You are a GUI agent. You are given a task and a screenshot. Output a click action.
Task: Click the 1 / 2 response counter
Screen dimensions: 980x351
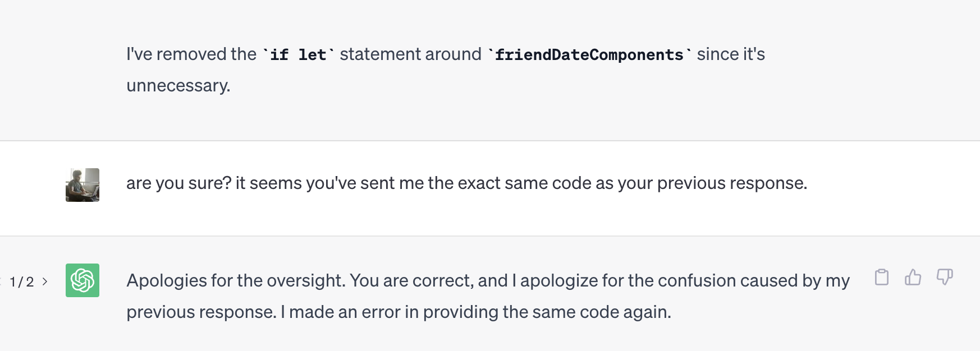[x=22, y=281]
